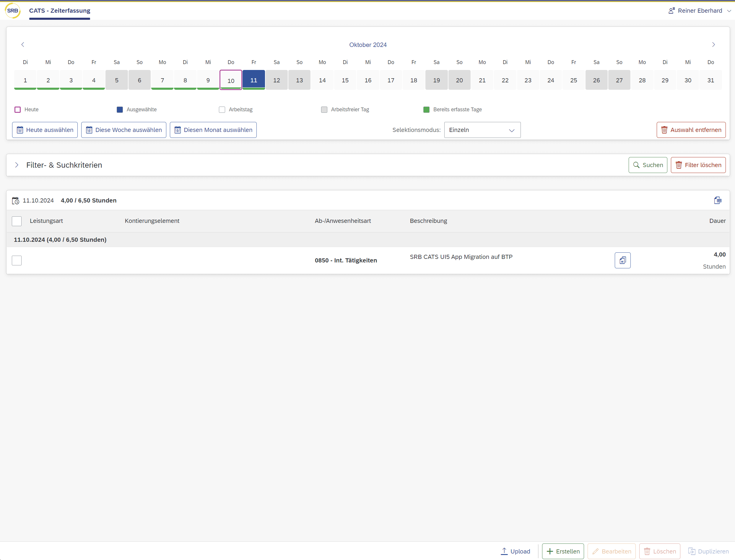
Task: Click the SRB logo icon
Action: coord(13,11)
